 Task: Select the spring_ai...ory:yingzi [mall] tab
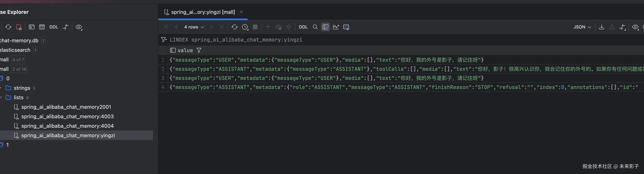[x=203, y=12]
